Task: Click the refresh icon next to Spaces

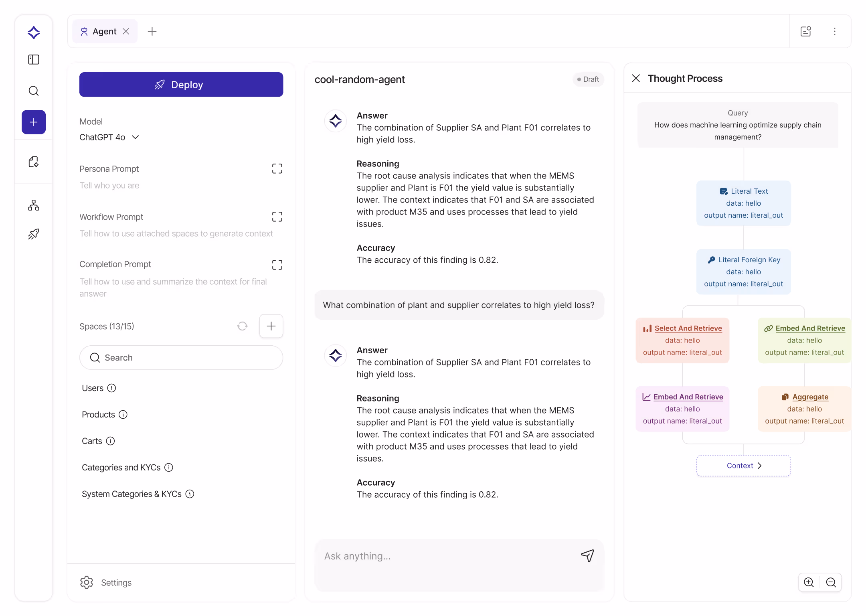Action: pyautogui.click(x=242, y=326)
